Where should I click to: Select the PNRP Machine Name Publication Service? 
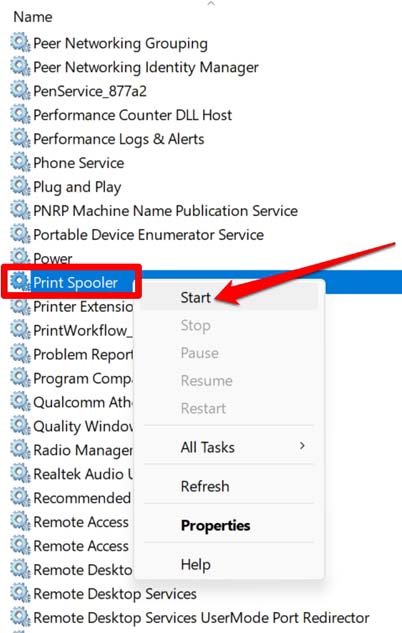click(x=165, y=211)
